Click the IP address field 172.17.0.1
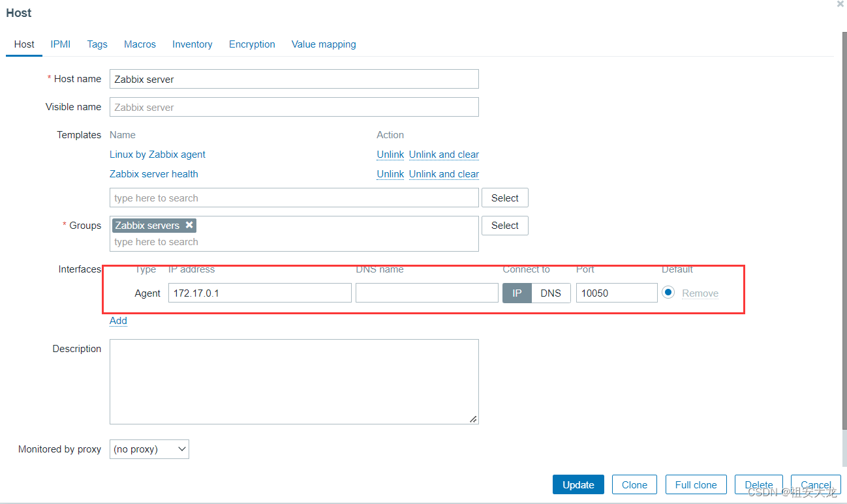 click(260, 293)
